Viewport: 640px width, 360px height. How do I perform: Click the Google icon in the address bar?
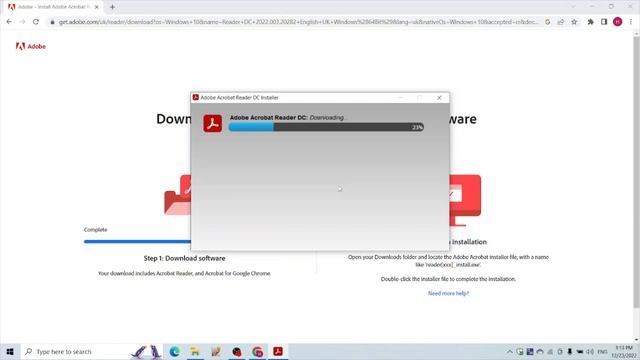tap(547, 22)
